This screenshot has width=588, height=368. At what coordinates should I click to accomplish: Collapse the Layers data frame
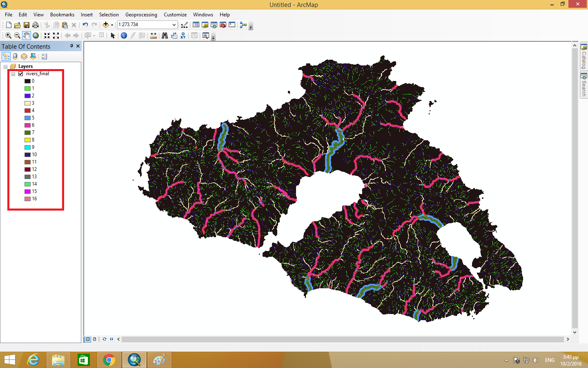click(5, 67)
